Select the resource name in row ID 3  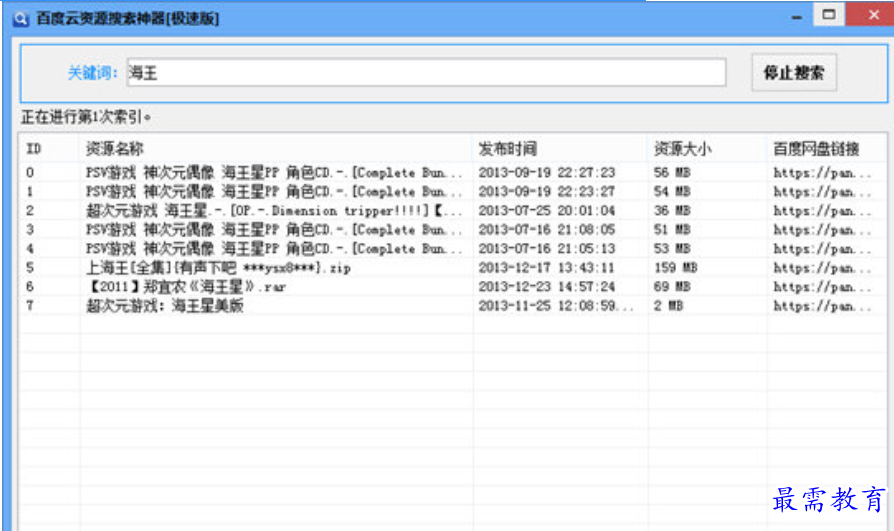tap(274, 230)
